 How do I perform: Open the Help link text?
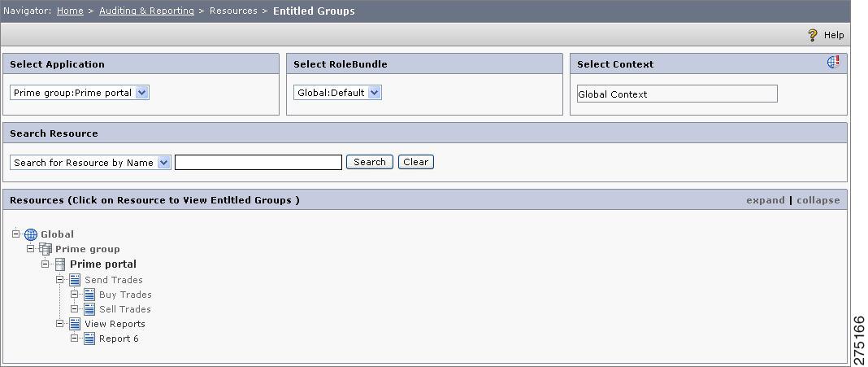(834, 35)
